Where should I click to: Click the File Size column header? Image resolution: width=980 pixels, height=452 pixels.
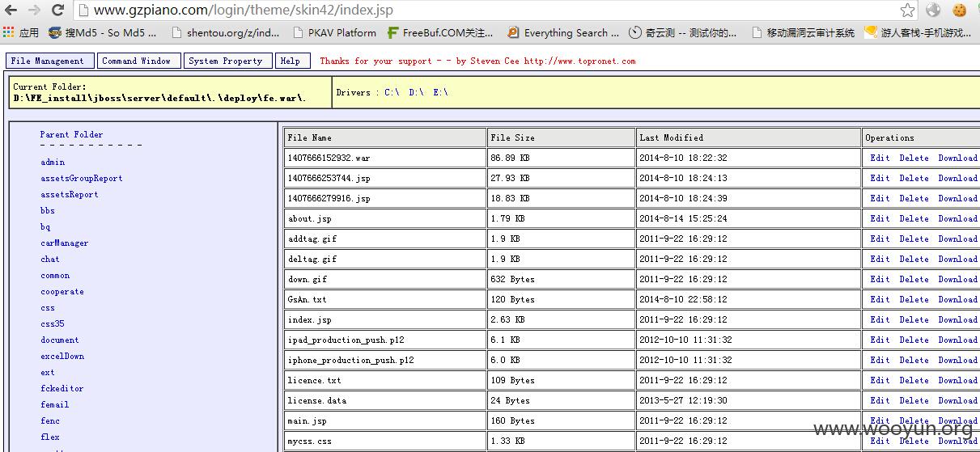pos(562,137)
